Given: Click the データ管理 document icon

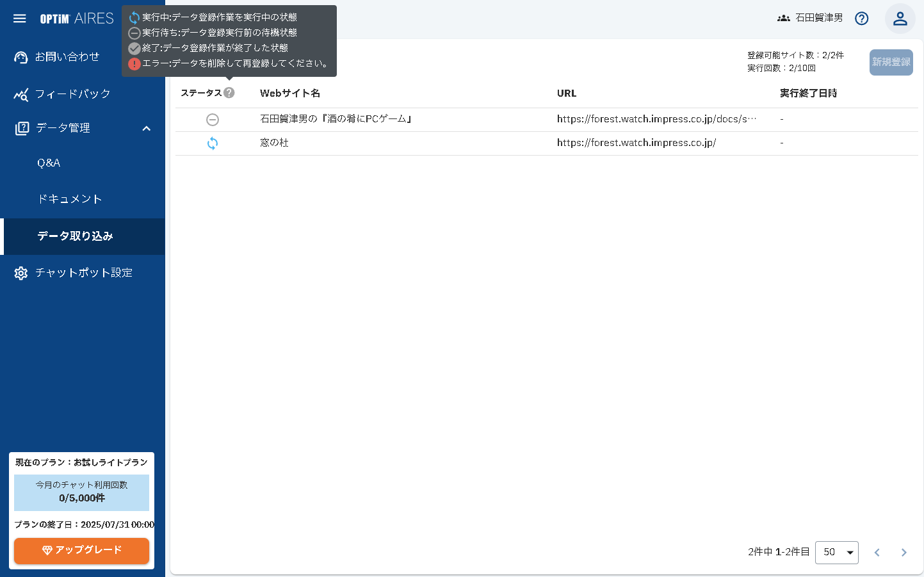Looking at the screenshot, I should 20,127.
